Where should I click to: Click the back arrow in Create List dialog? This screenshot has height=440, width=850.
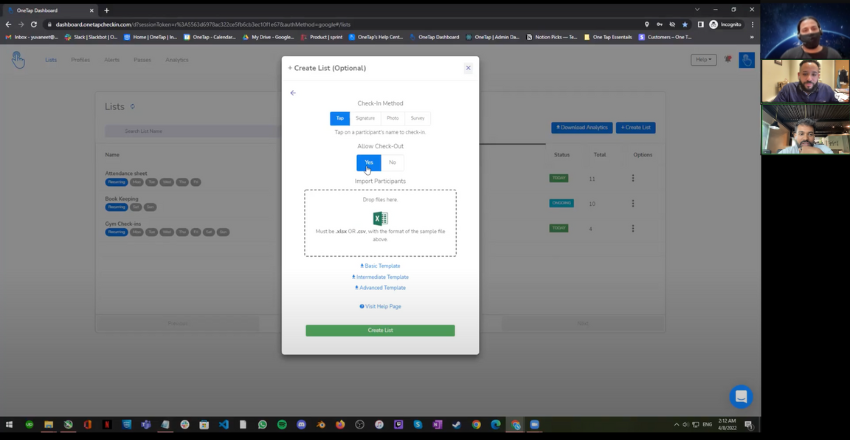pos(293,93)
